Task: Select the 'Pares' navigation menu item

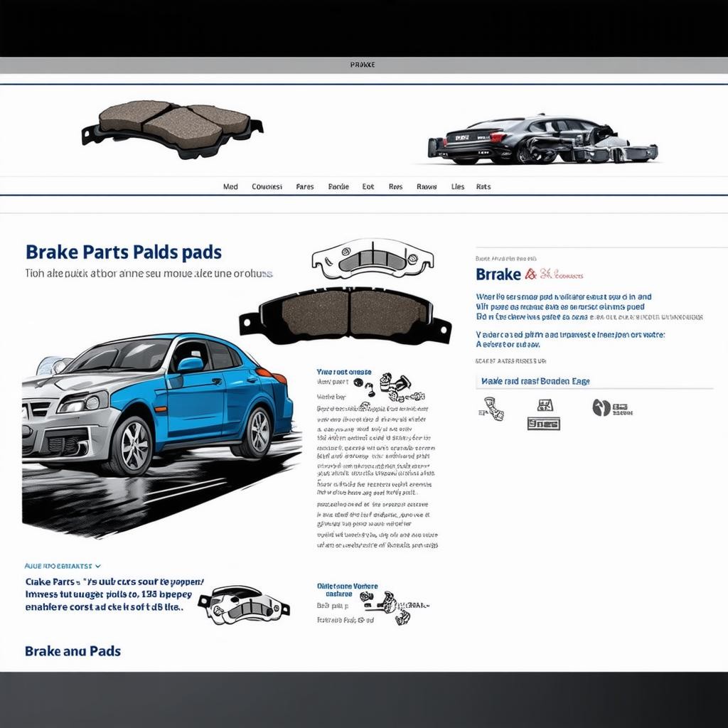Action: tap(304, 187)
